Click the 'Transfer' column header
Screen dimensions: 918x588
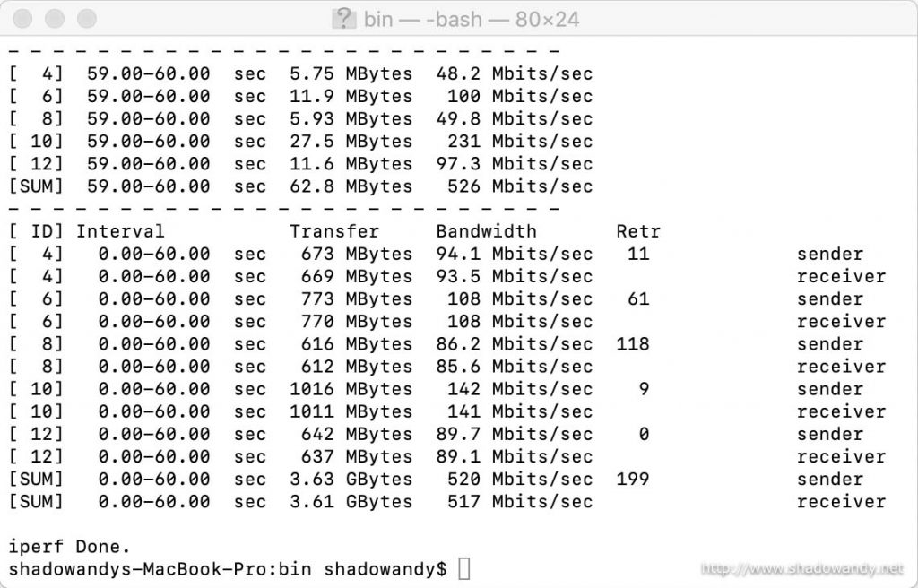coord(334,231)
